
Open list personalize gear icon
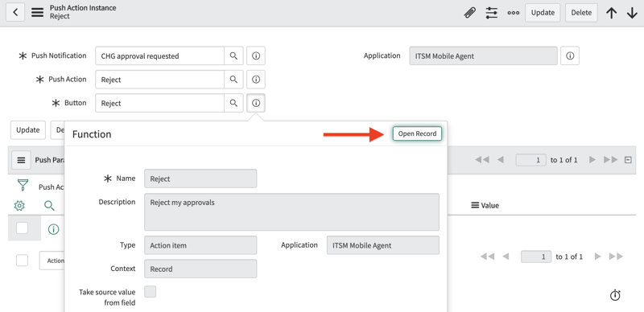[19, 206]
